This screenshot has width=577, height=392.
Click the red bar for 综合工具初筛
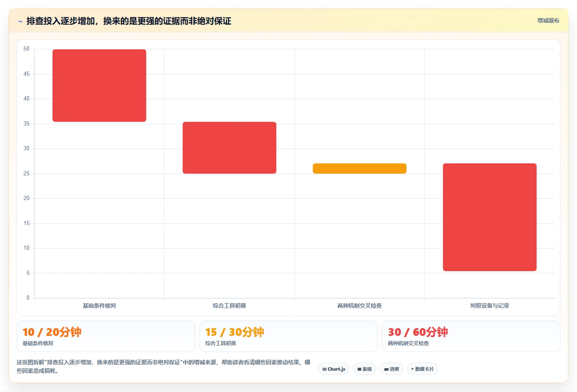point(229,148)
